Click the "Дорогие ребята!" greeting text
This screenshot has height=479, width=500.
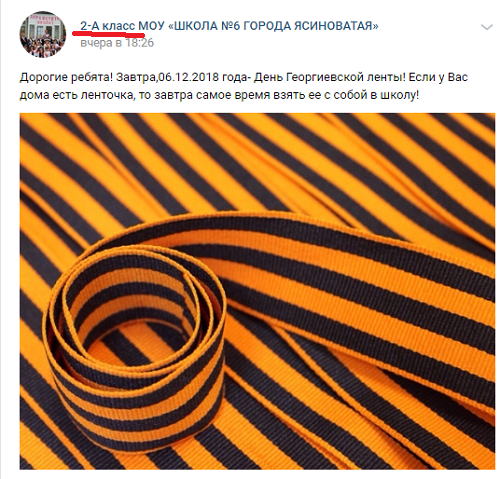pos(66,77)
